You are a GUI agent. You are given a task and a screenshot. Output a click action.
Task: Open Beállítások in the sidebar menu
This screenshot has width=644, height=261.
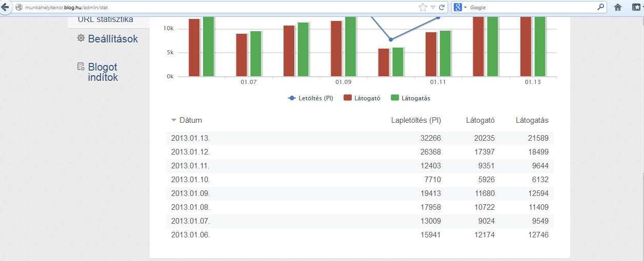113,39
